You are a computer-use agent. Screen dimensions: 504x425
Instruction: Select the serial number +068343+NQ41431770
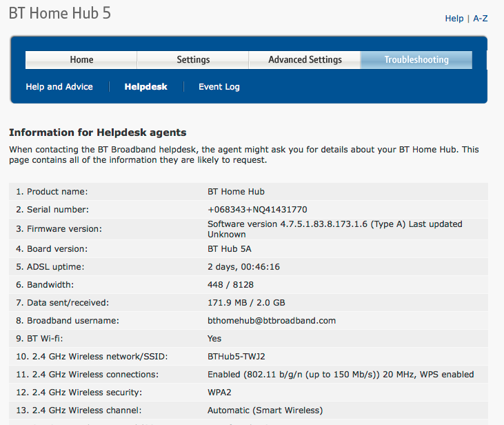coord(257,210)
